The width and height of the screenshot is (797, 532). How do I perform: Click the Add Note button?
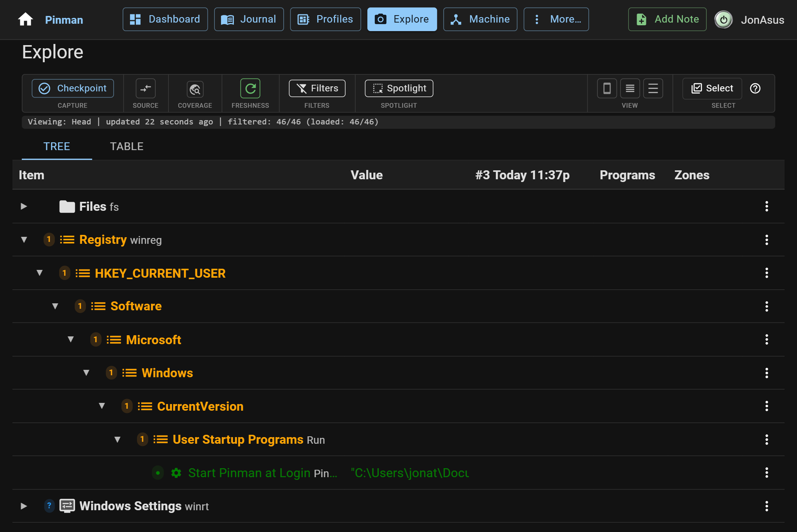point(667,19)
